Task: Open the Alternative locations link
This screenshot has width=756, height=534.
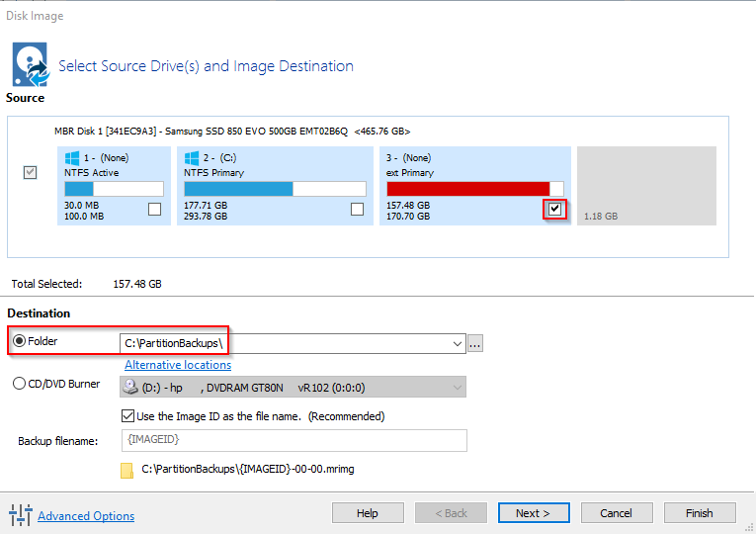Action: point(178,365)
